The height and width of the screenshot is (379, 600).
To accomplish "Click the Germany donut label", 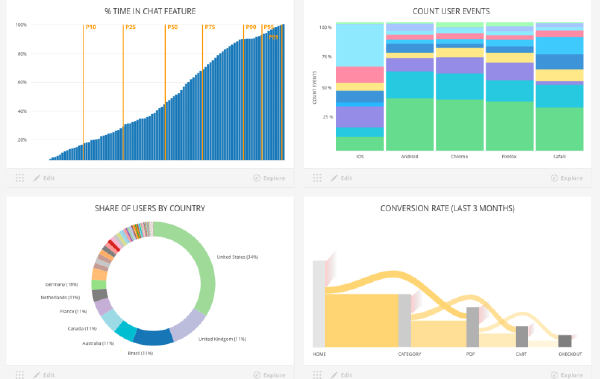I will pyautogui.click(x=62, y=284).
